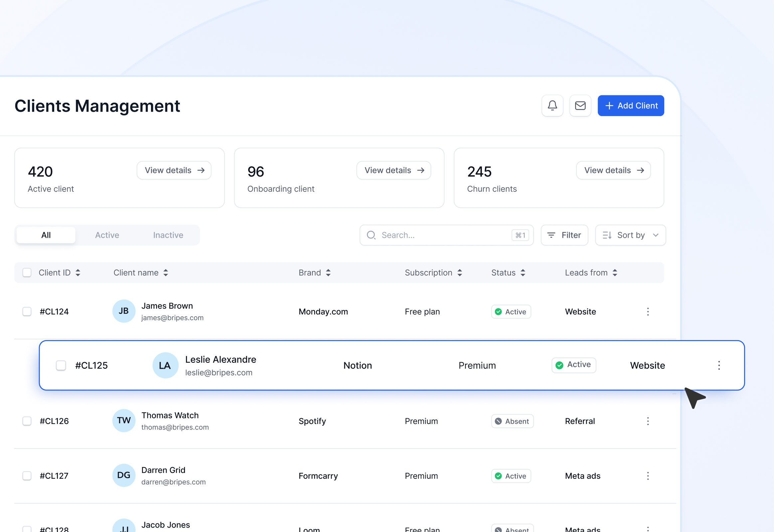Check the checkbox on Leslie Alexandre's row
Viewport: 774px width, 532px height.
pyautogui.click(x=61, y=365)
